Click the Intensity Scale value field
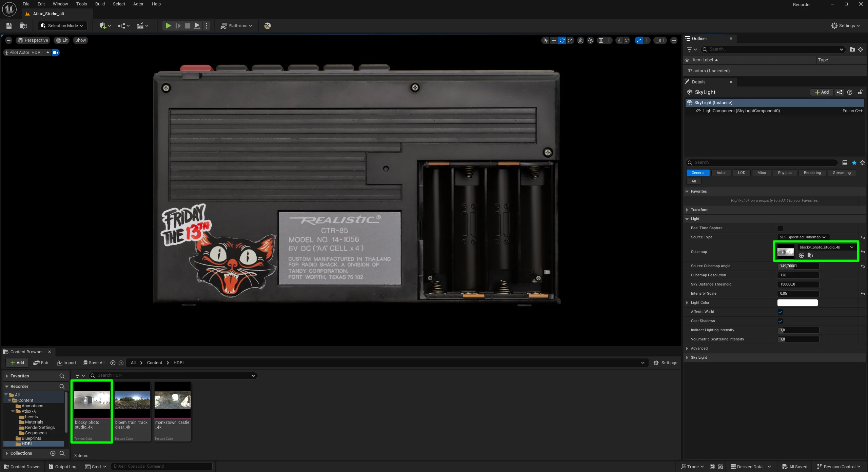The height and width of the screenshot is (472, 868). 798,294
